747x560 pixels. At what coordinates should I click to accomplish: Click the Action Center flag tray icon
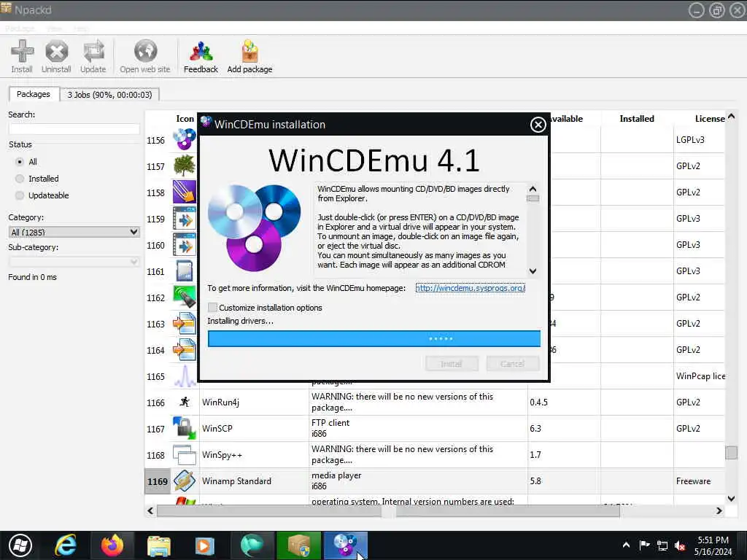tap(644, 545)
